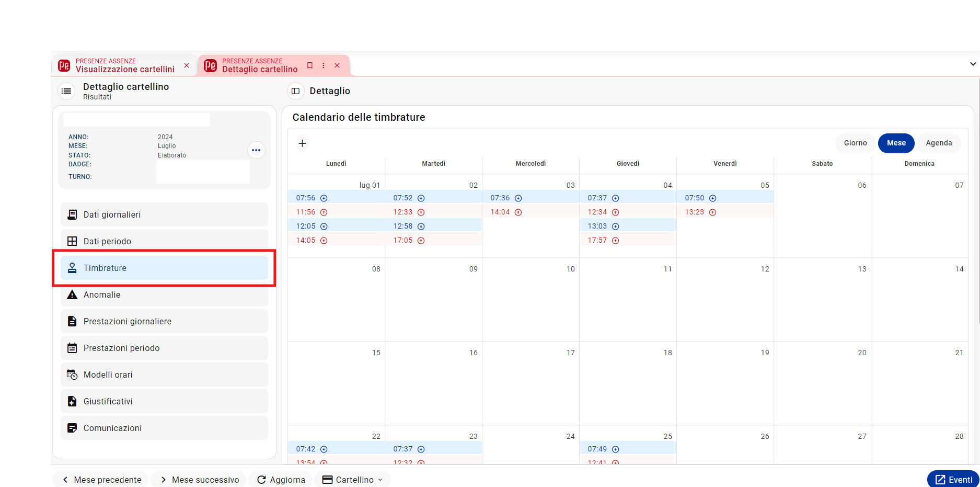
Task: Open the three-dots options in info card
Action: tap(256, 150)
